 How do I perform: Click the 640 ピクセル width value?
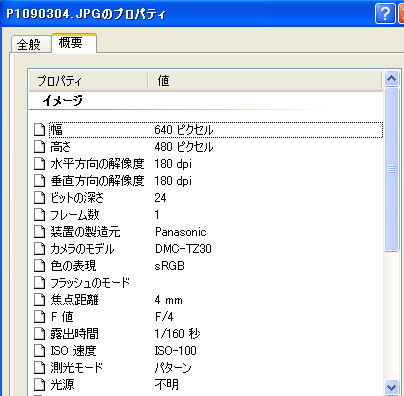click(184, 130)
